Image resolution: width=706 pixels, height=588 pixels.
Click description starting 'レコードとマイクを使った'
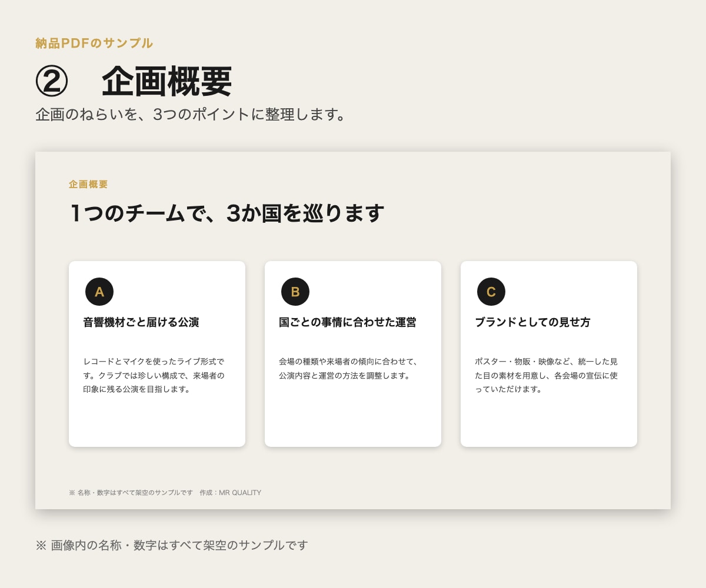pyautogui.click(x=154, y=375)
